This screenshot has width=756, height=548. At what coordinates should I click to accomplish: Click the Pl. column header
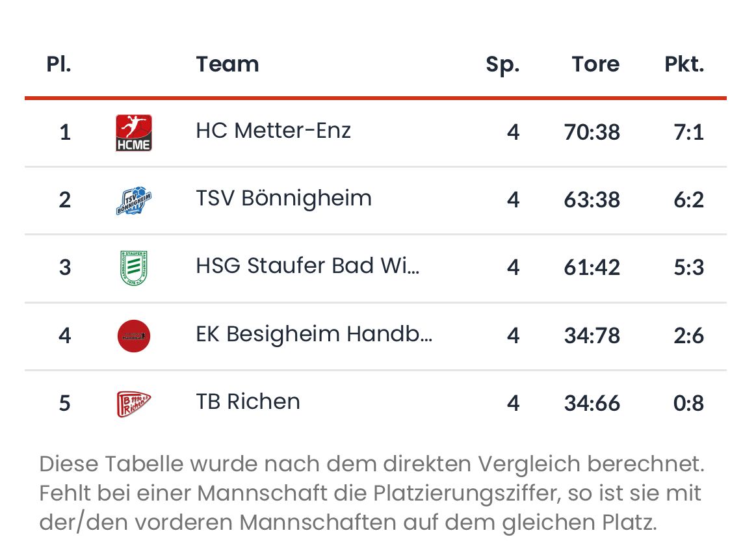tap(59, 64)
